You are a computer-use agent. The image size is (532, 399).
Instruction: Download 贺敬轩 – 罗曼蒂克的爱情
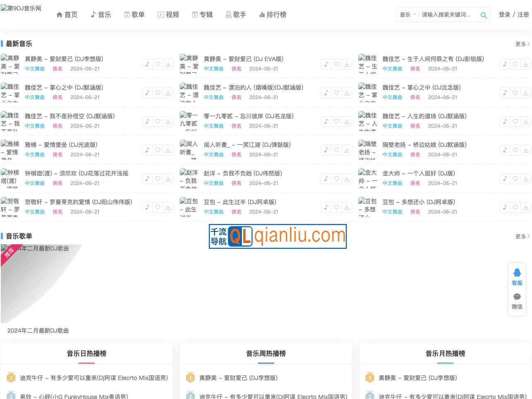tap(168, 207)
